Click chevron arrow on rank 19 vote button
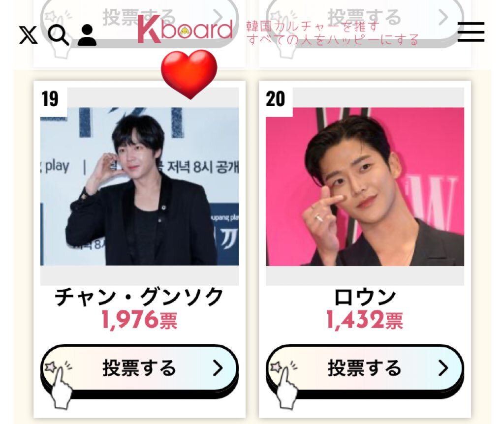Image resolution: width=504 pixels, height=424 pixels. point(218,368)
